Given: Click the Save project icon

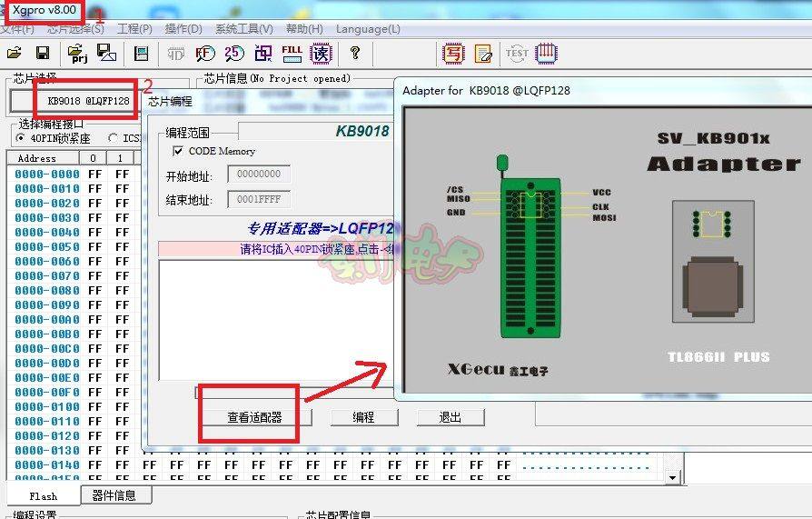Looking at the screenshot, I should 106,53.
